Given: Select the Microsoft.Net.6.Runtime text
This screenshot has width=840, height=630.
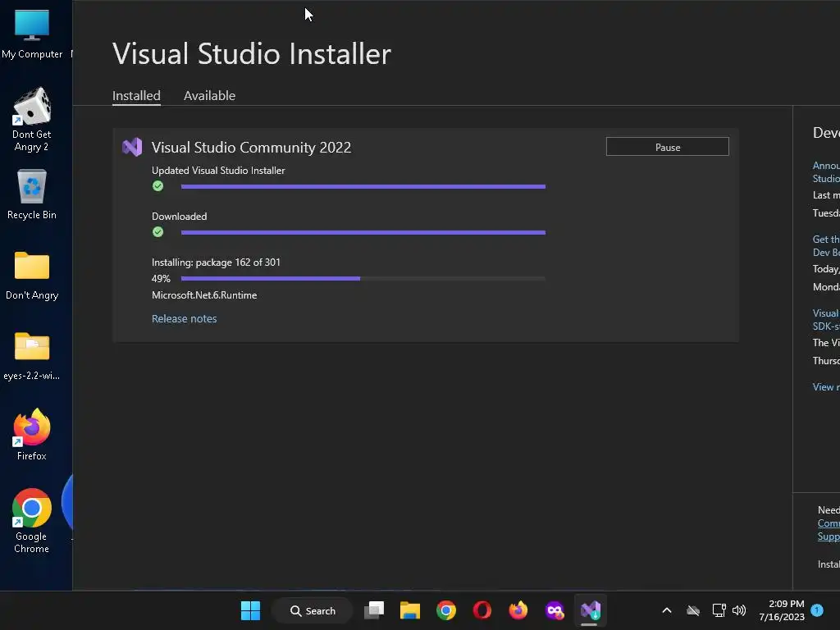Looking at the screenshot, I should pyautogui.click(x=204, y=295).
